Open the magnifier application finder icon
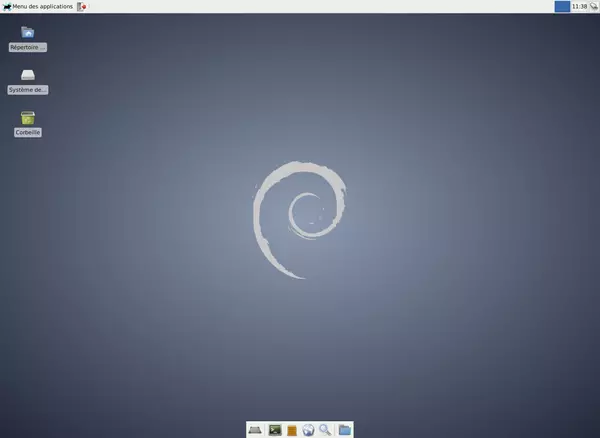 (325, 430)
